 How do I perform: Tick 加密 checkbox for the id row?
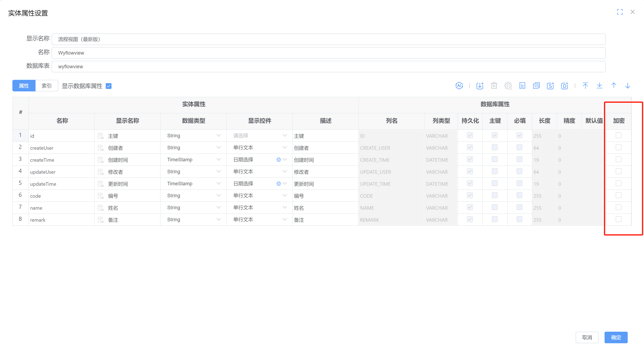pos(618,135)
